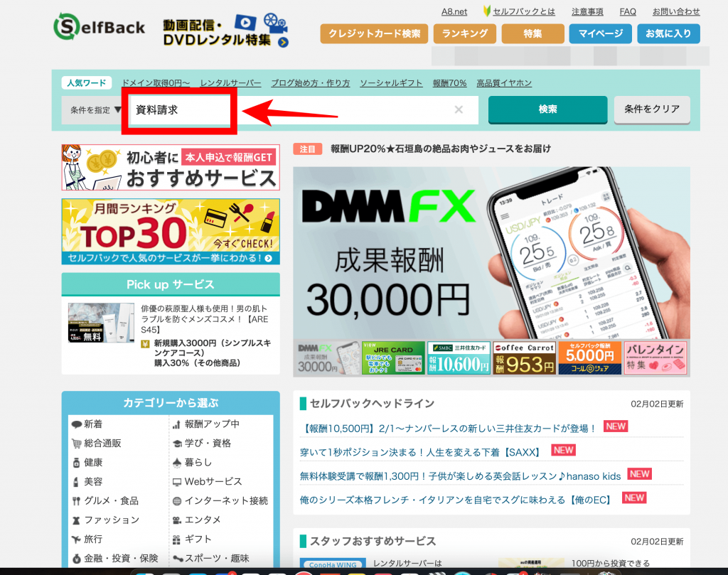Click the SelfBack logo

pos(99,27)
